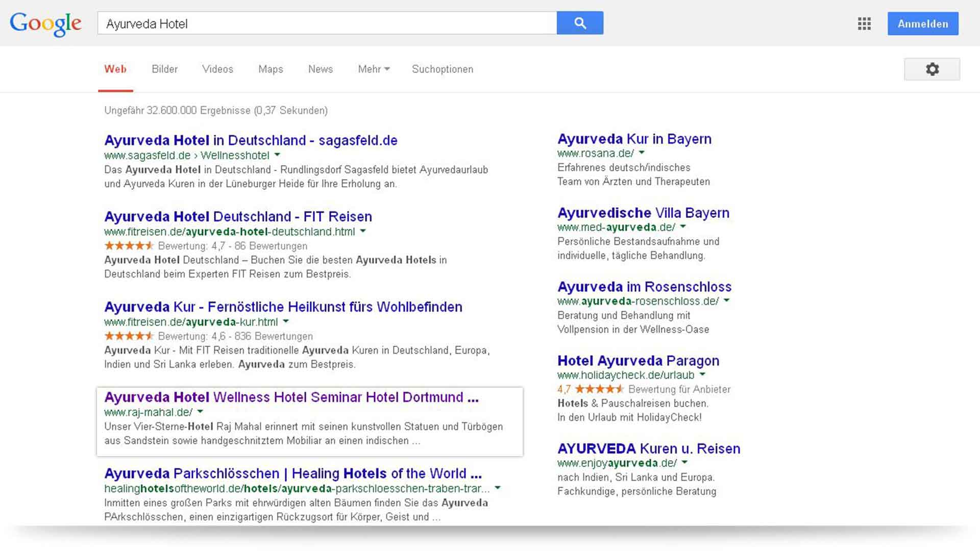Open Ayurveda Hotel in Deutschland sagasfeld.de result
Viewport: 980px width, 551px height.
[x=251, y=140]
